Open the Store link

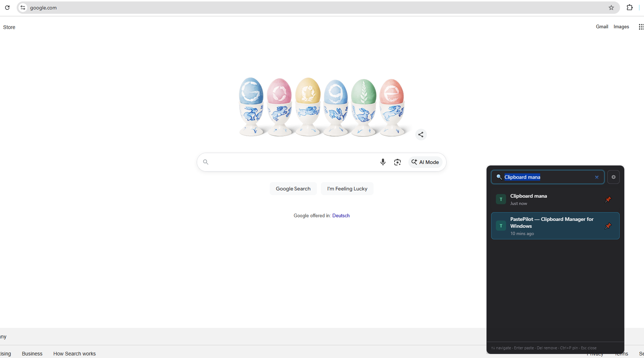pos(9,27)
